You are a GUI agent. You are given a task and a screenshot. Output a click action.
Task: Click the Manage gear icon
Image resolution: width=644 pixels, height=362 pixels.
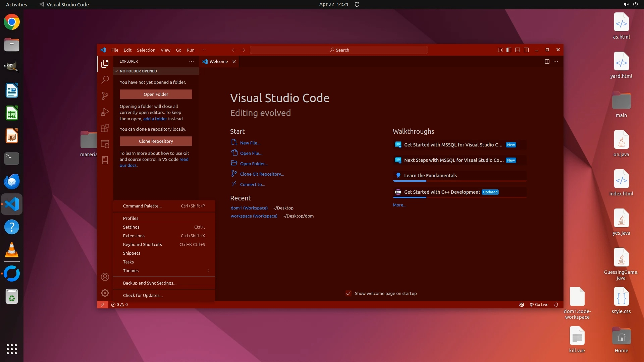(105, 293)
